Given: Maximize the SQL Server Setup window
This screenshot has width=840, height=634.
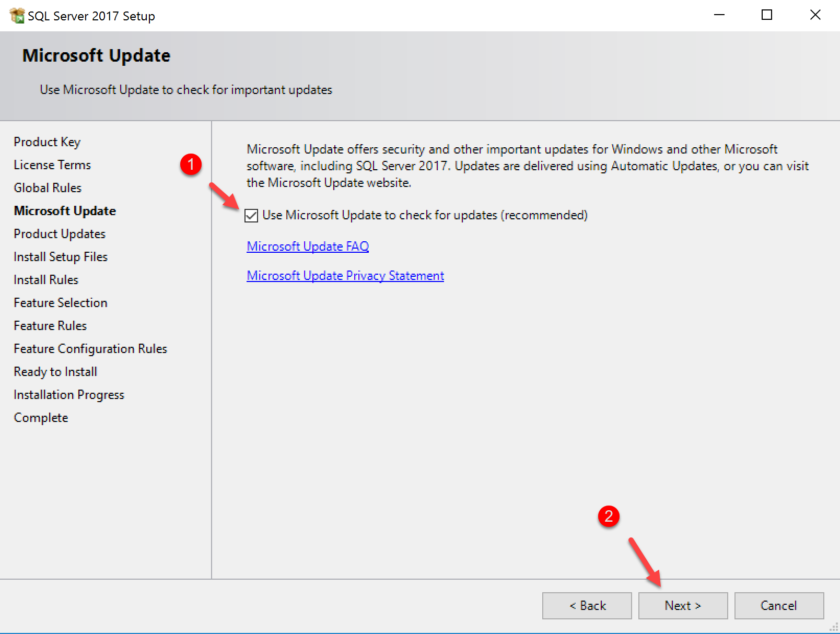Looking at the screenshot, I should 767,15.
